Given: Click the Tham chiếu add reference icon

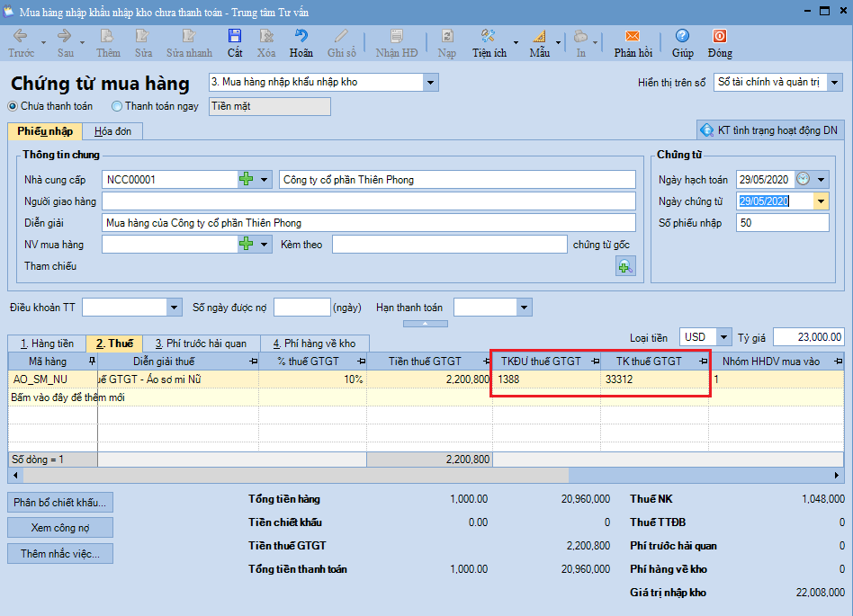Looking at the screenshot, I should 625,266.
